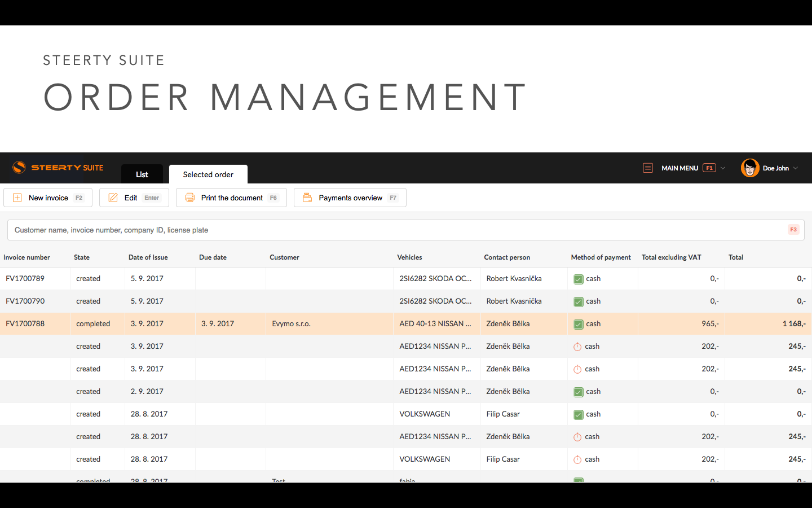
Task: Sort by the Date of Issue column header
Action: click(148, 257)
